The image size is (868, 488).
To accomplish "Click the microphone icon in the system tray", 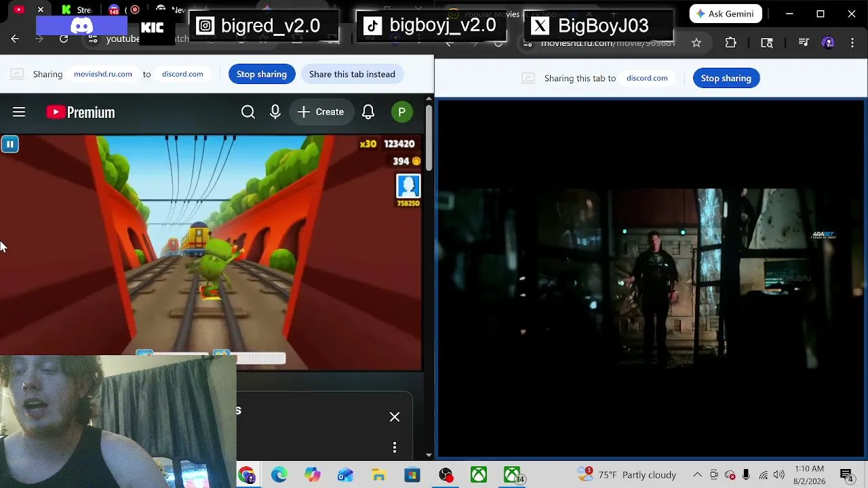I will pyautogui.click(x=746, y=475).
